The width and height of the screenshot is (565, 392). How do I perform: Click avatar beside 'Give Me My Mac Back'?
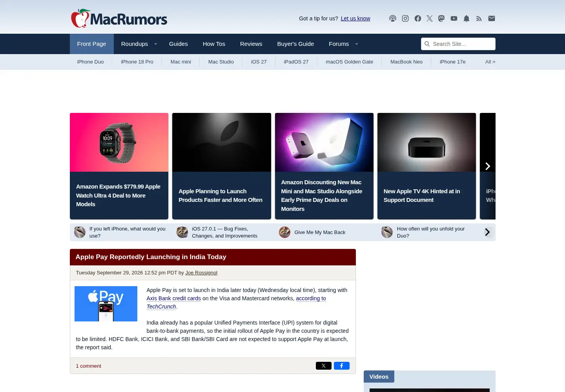(285, 232)
